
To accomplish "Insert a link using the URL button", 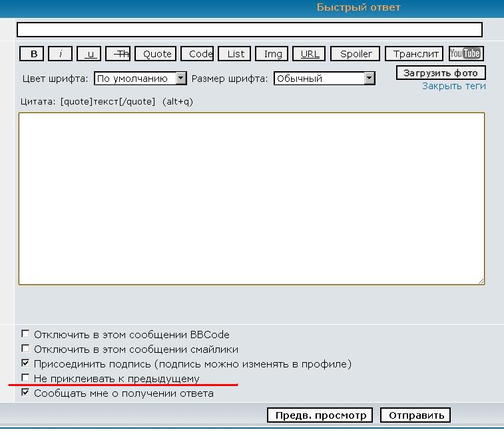I will (x=310, y=54).
